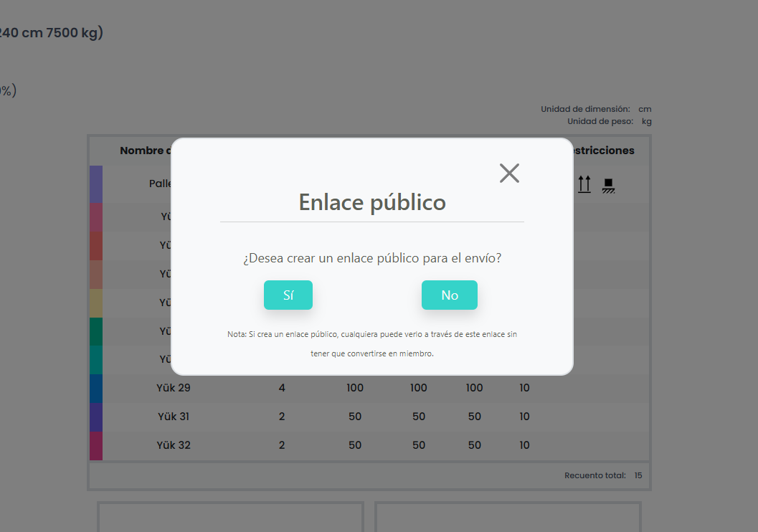Click the 'do not stack' restriction icon

tap(608, 184)
